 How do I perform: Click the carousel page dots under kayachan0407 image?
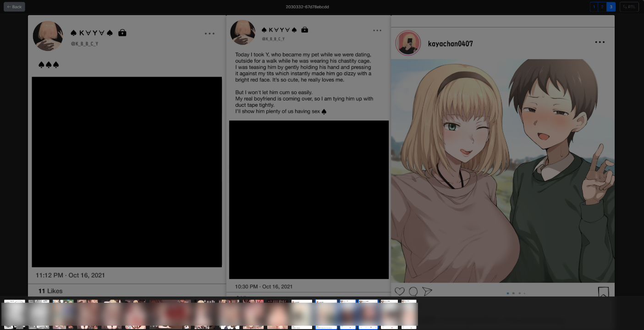(516, 293)
